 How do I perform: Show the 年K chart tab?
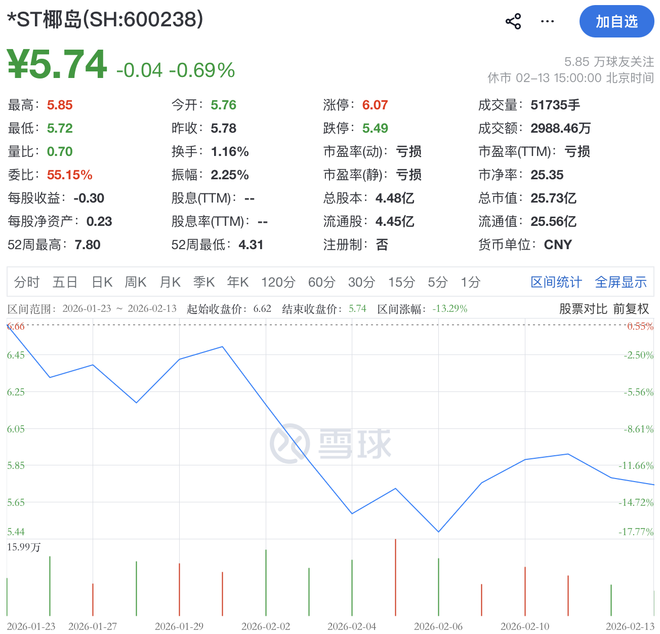click(x=238, y=282)
